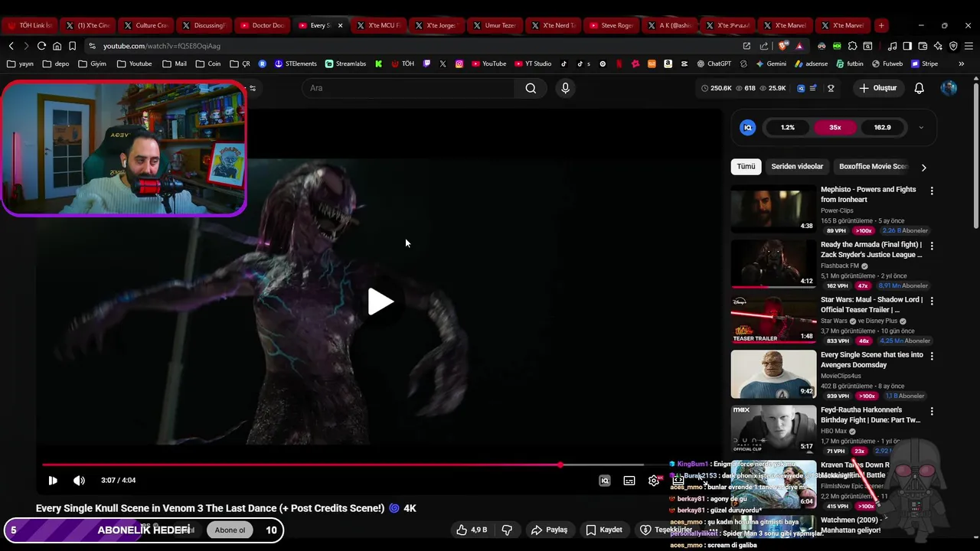Image resolution: width=980 pixels, height=551 pixels.
Task: Go back with the browser back arrow
Action: pyautogui.click(x=11, y=46)
